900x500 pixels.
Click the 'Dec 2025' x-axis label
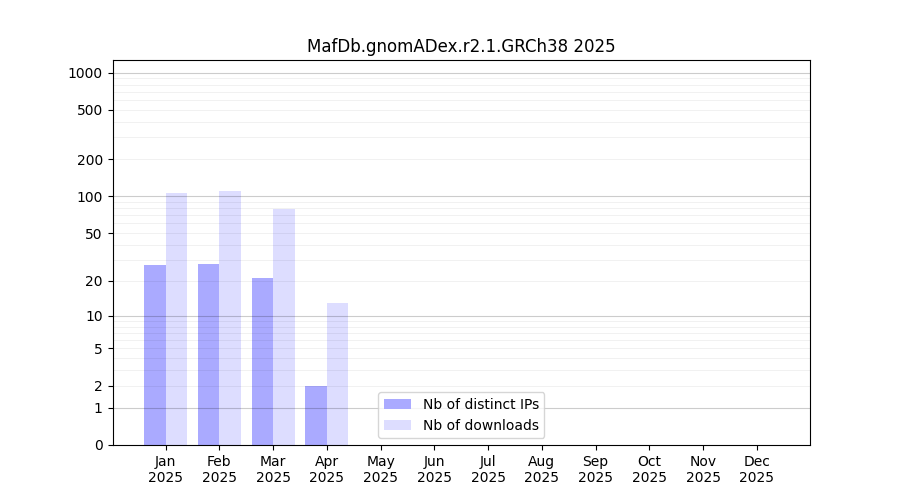(756, 469)
